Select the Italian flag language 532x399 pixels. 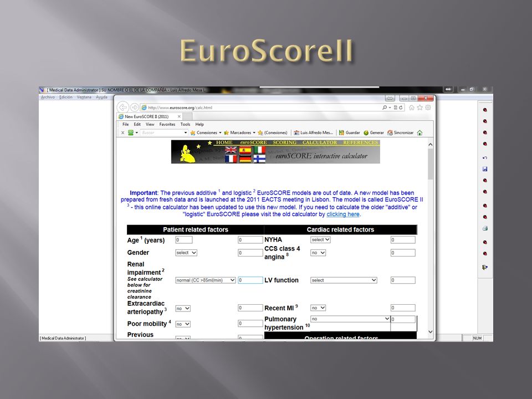[x=259, y=150]
